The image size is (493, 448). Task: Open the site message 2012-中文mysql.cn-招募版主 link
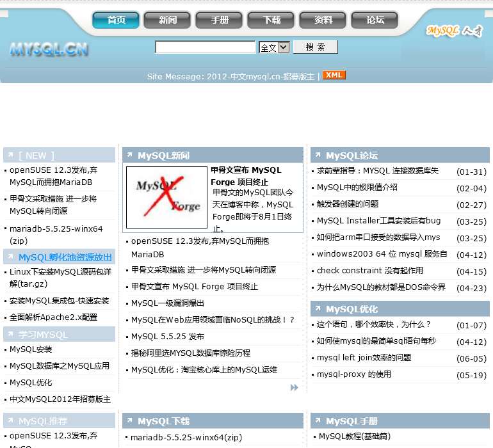coord(261,76)
